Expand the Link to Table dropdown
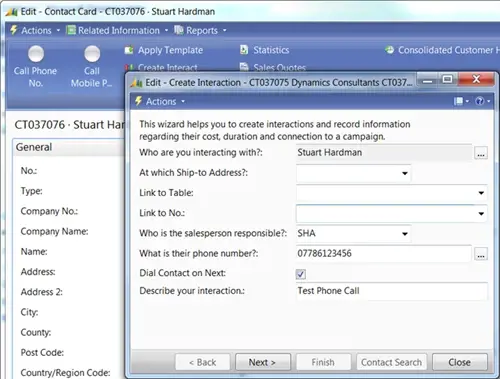The height and width of the screenshot is (379, 500). click(481, 193)
